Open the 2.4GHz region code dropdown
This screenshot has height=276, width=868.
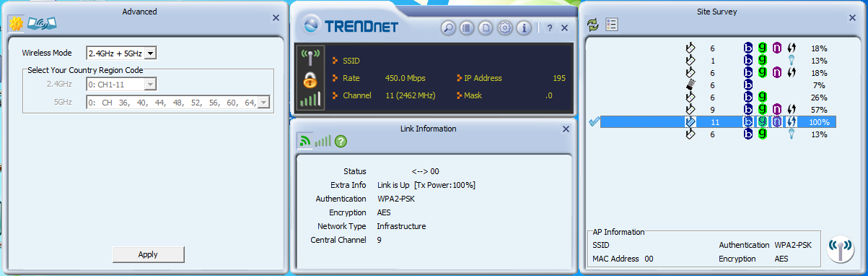point(121,84)
